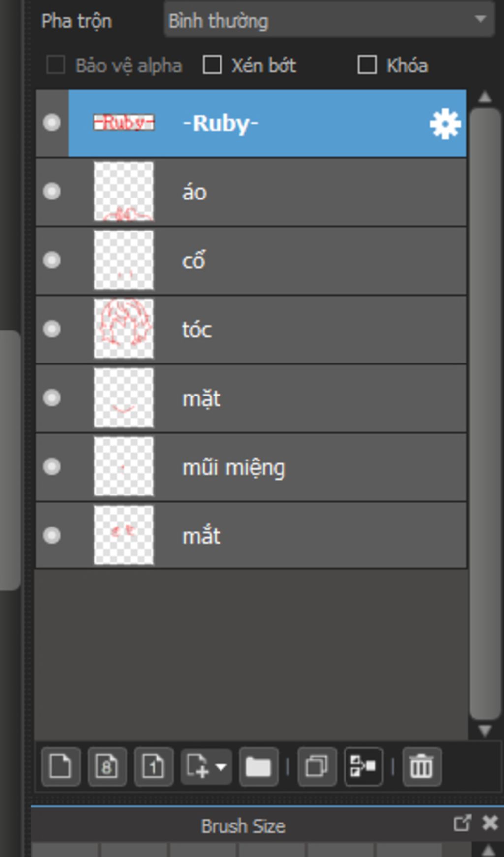
Task: Select the mũi miệng layer
Action: (x=251, y=467)
